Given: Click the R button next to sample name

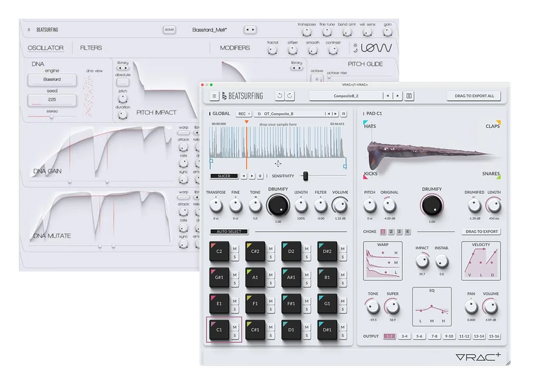Looking at the screenshot, I should click(x=343, y=114).
